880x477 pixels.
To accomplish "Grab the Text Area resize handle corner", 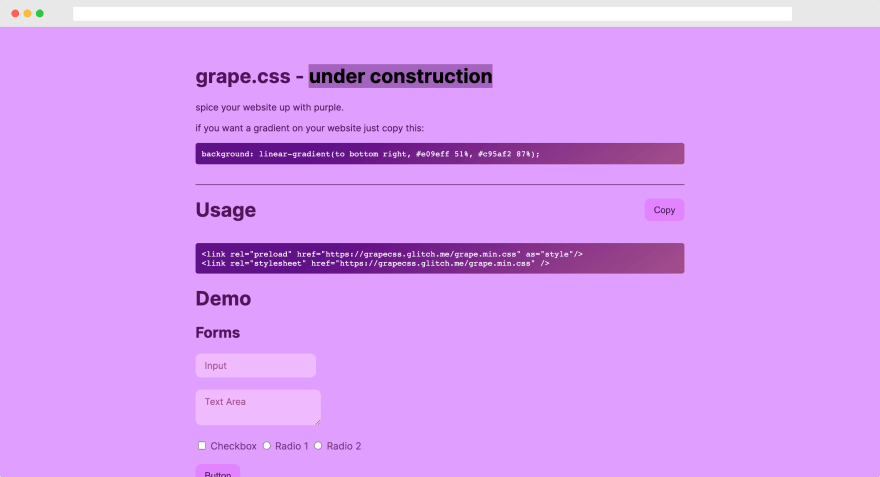I will (x=318, y=422).
